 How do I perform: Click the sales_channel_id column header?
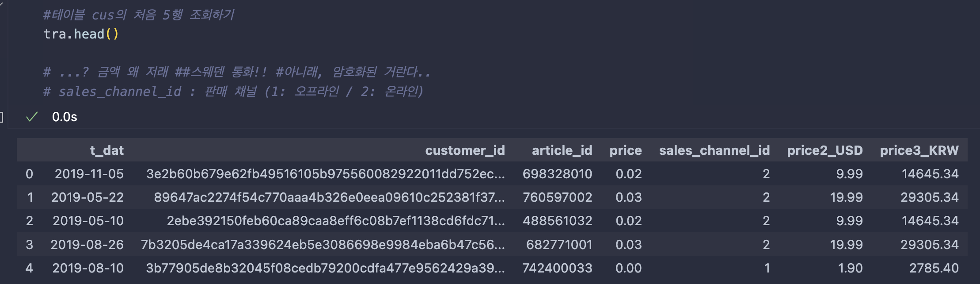click(714, 150)
